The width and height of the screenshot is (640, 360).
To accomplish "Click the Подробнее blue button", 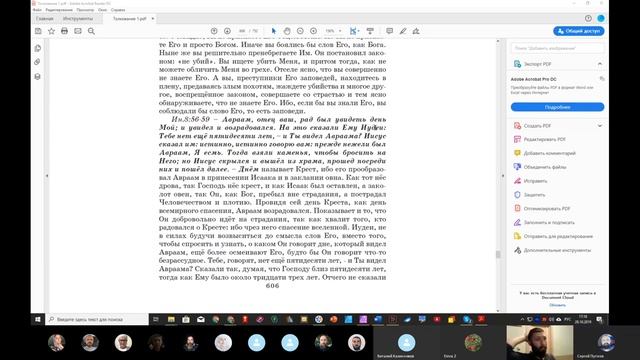I will (x=558, y=107).
